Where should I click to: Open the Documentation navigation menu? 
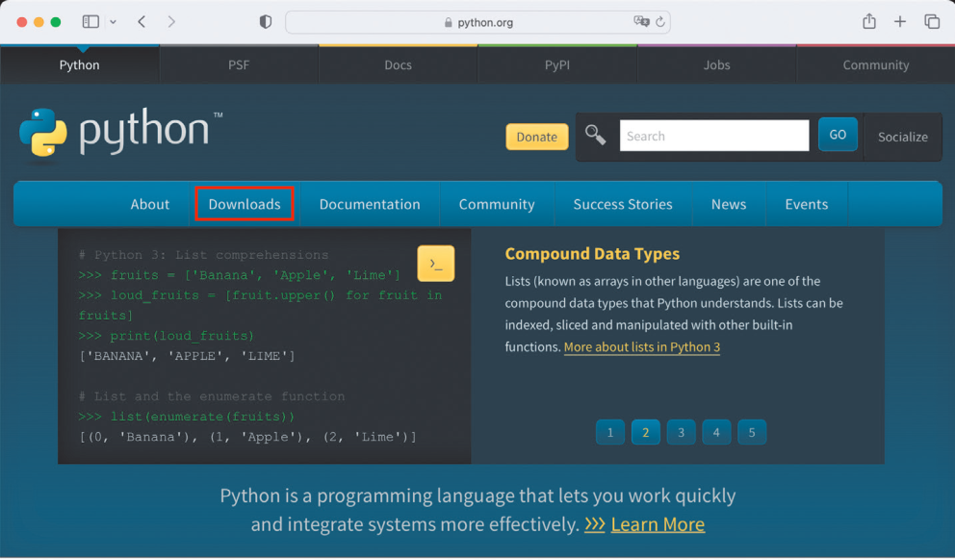tap(370, 205)
